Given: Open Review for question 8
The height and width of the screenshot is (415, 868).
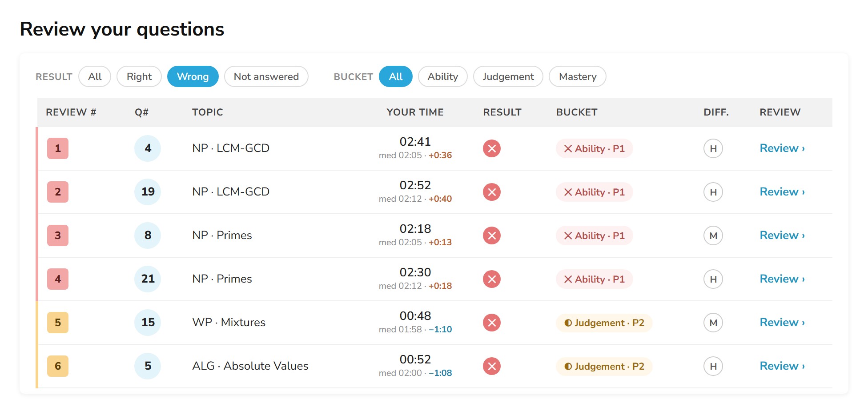Looking at the screenshot, I should [x=782, y=235].
